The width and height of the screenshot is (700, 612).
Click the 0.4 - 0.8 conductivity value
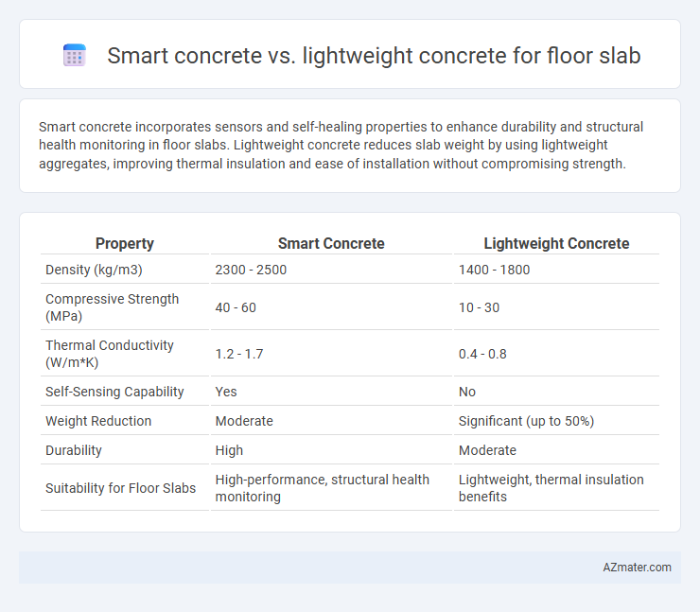point(482,354)
